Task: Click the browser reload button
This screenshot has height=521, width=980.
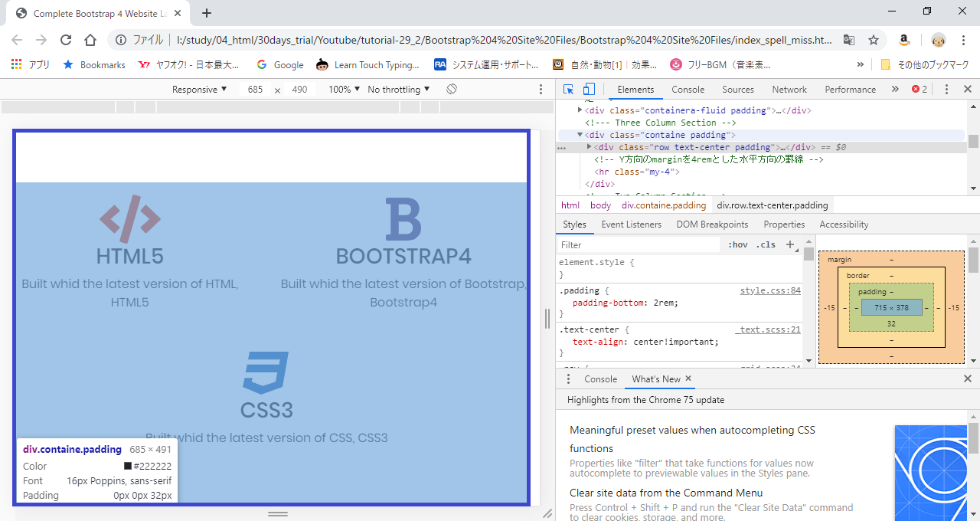Action: (x=66, y=40)
